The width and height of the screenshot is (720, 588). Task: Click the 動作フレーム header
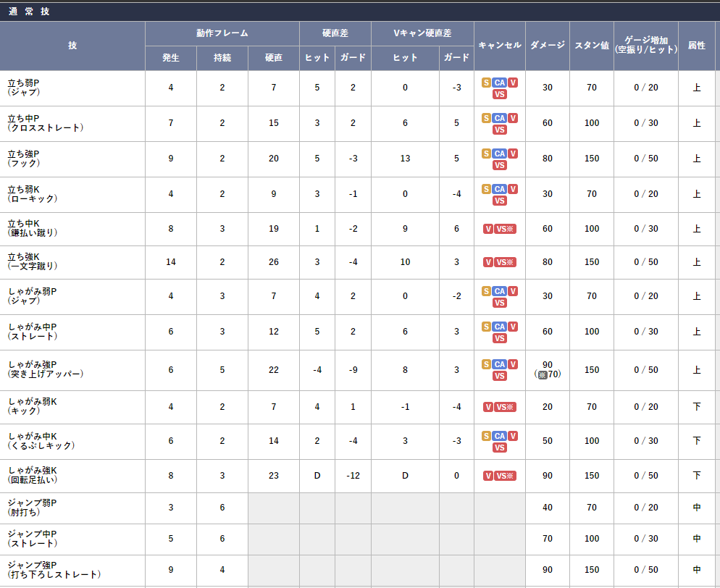pos(222,33)
